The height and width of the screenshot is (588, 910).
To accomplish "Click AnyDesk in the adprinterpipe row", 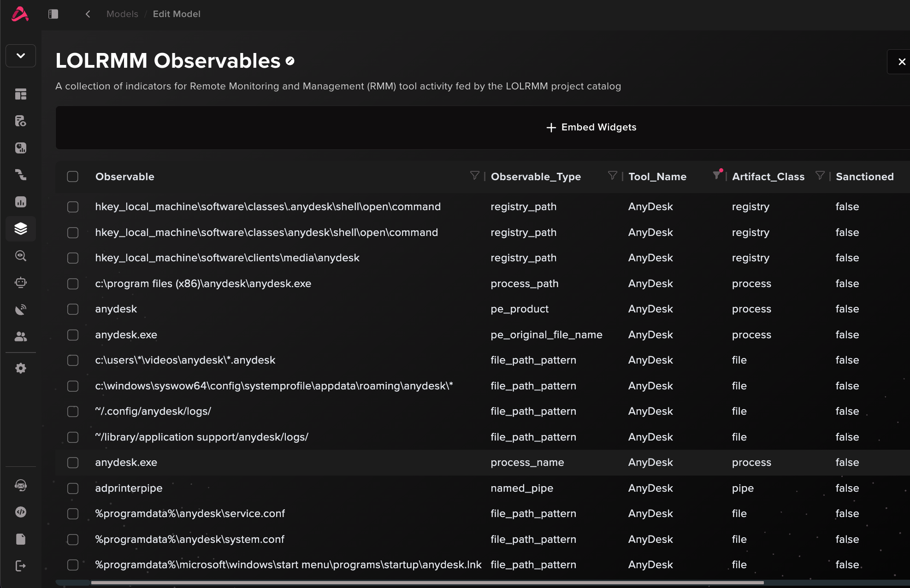I will tap(650, 488).
